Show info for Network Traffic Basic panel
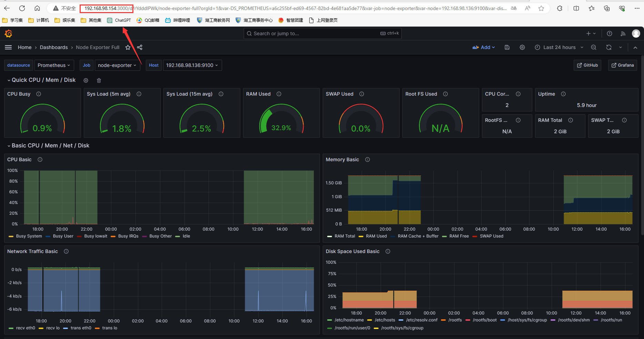 [66, 251]
